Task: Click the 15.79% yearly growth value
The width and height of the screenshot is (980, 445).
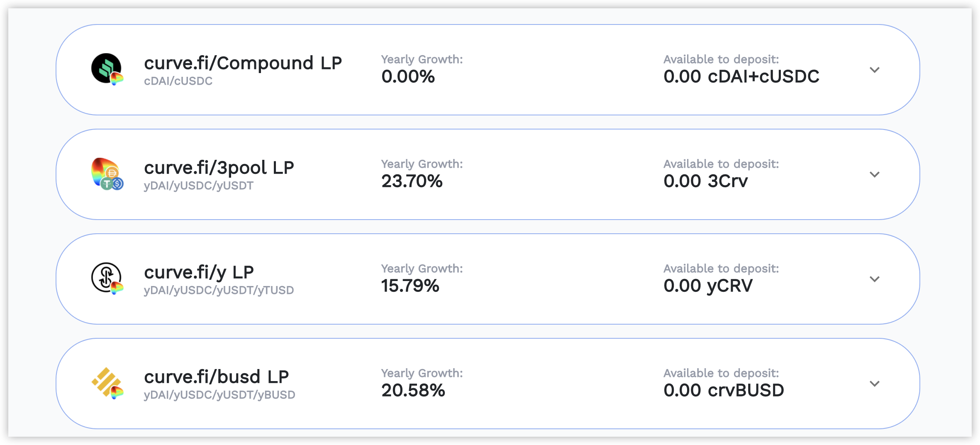Action: click(x=410, y=286)
